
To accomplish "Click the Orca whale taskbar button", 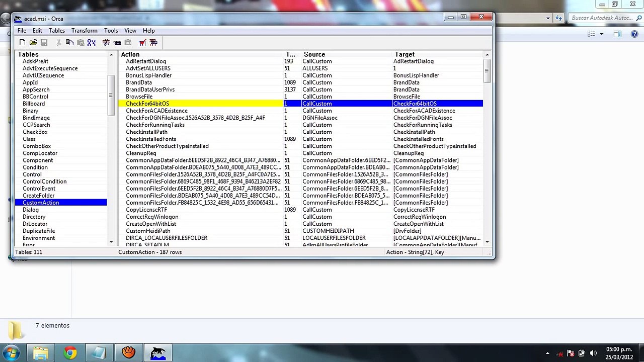I will coord(158,353).
